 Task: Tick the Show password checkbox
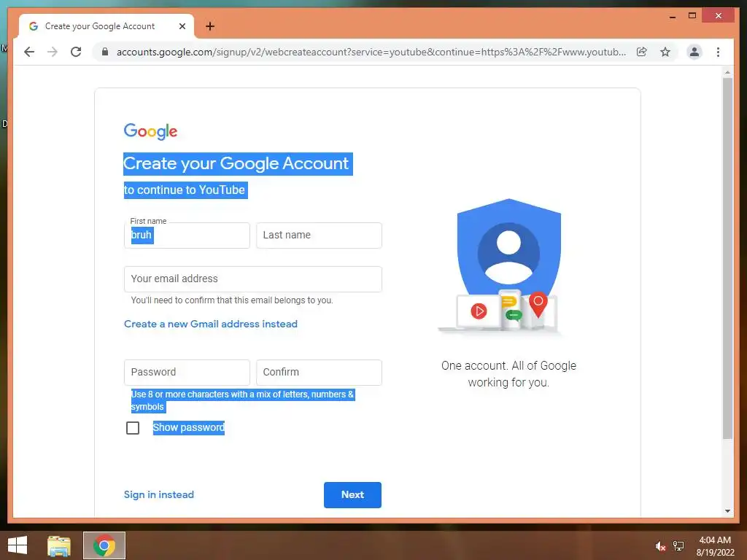[x=133, y=427]
